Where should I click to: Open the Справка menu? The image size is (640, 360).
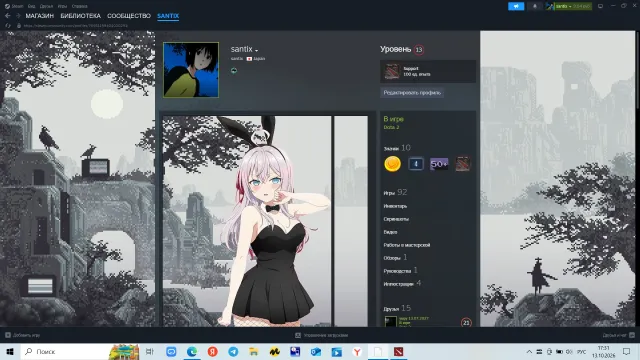(x=79, y=6)
